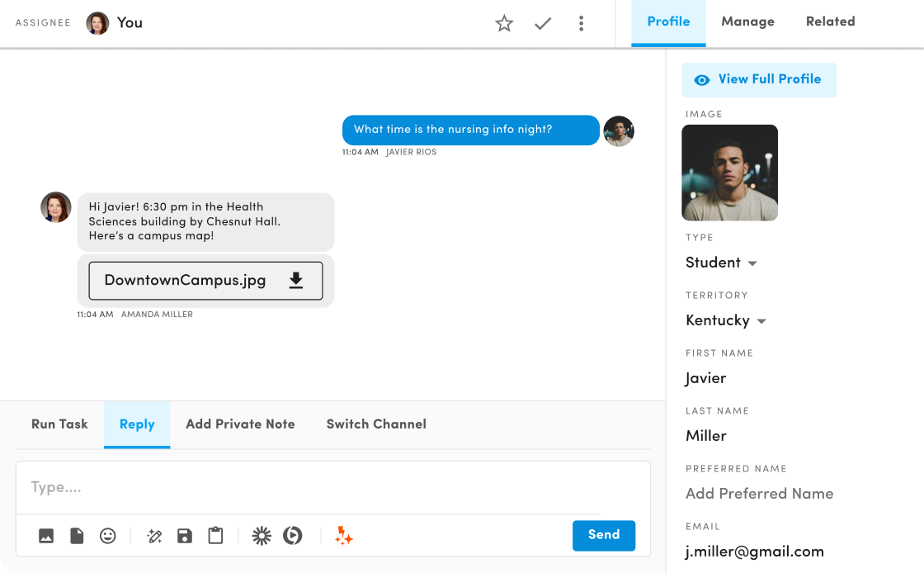
Task: Star this conversation
Action: tap(504, 23)
